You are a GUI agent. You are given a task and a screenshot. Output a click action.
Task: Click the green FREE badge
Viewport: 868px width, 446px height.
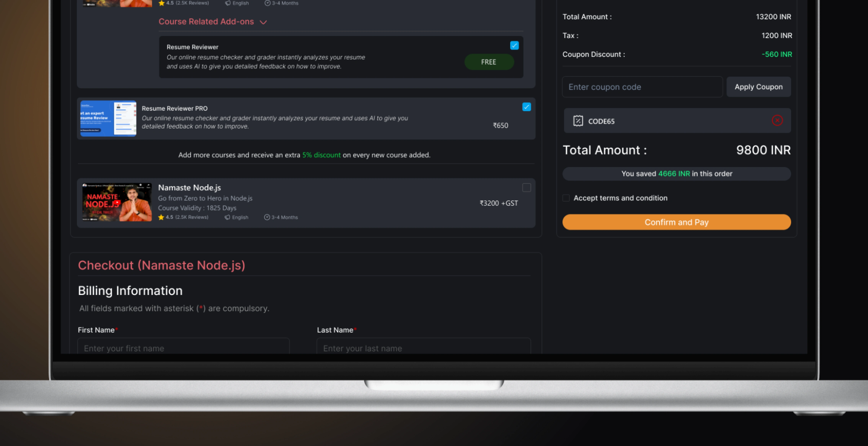(x=489, y=62)
